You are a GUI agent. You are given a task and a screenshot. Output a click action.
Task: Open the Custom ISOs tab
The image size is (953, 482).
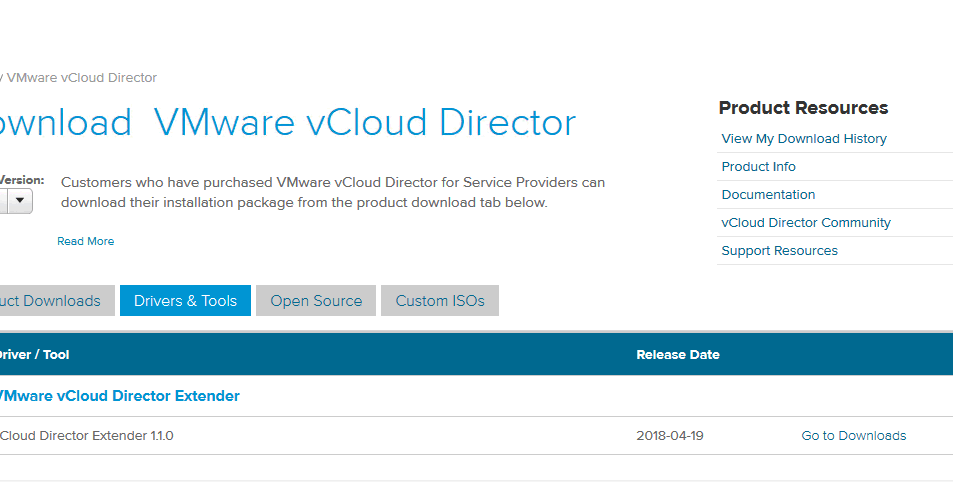click(439, 301)
